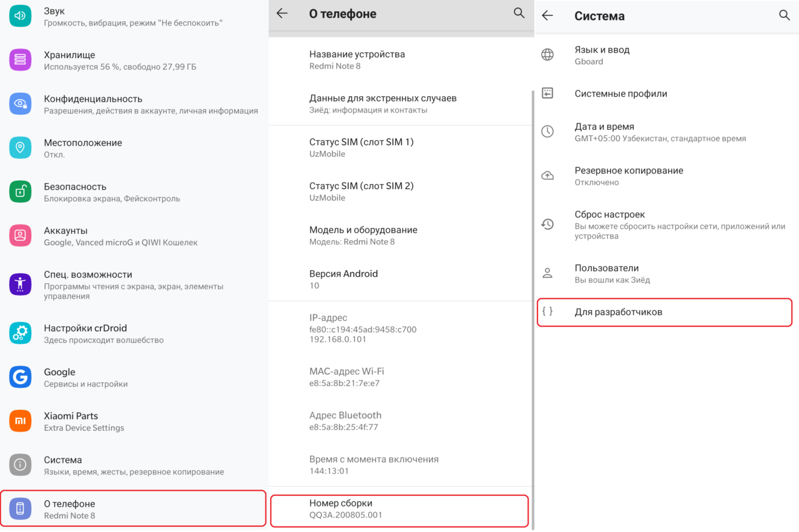
Task: Open Безопасность settings
Action: pyautogui.click(x=134, y=191)
